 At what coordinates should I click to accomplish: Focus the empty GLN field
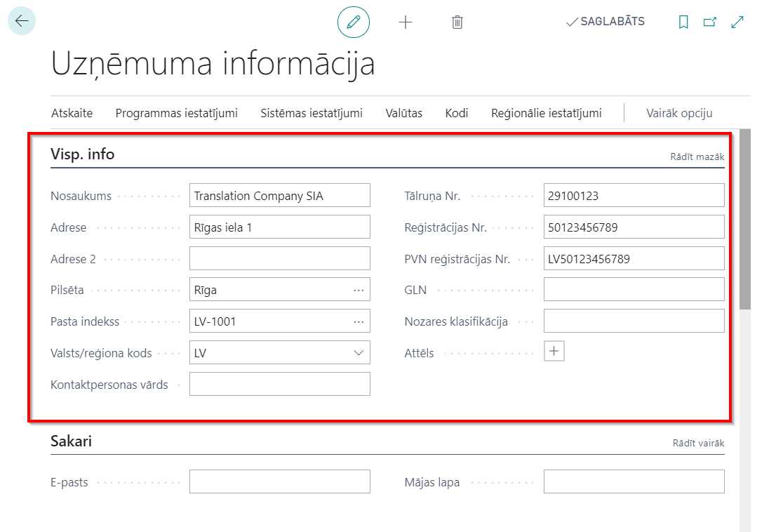(x=634, y=289)
